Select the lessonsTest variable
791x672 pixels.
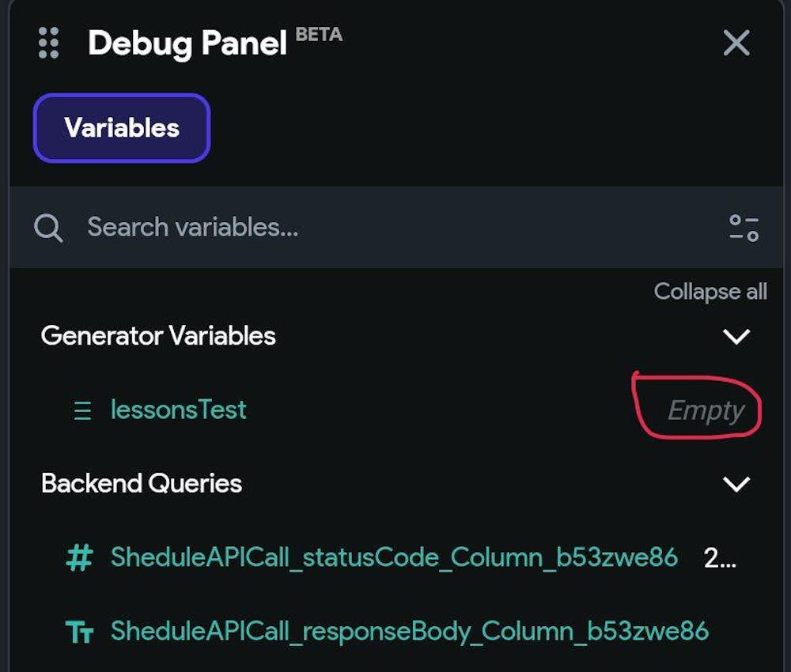(x=179, y=410)
